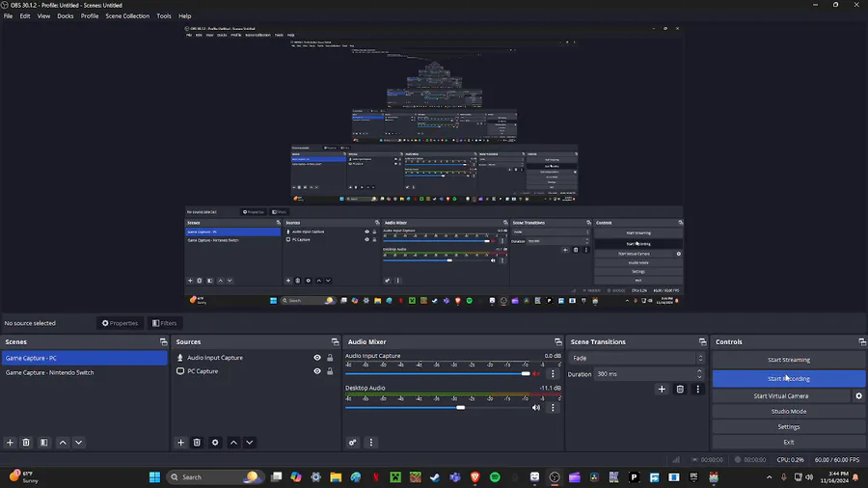Remove configurable transition trash icon

tap(680, 389)
